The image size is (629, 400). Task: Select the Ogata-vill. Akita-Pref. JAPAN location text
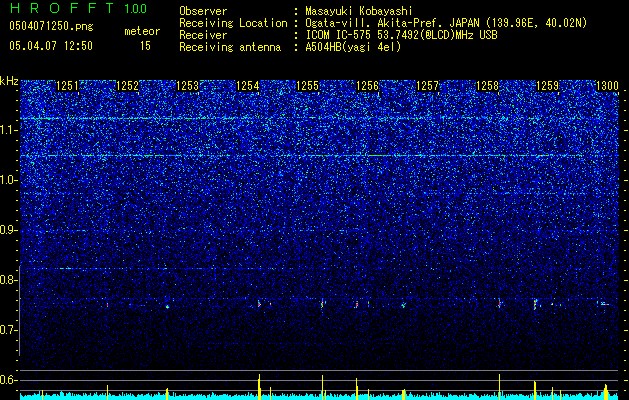[446, 23]
